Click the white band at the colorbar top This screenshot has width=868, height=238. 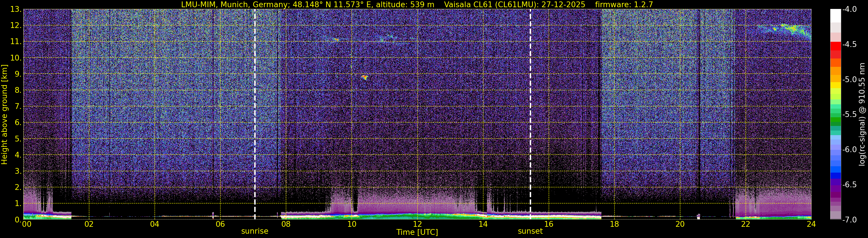[x=835, y=16]
